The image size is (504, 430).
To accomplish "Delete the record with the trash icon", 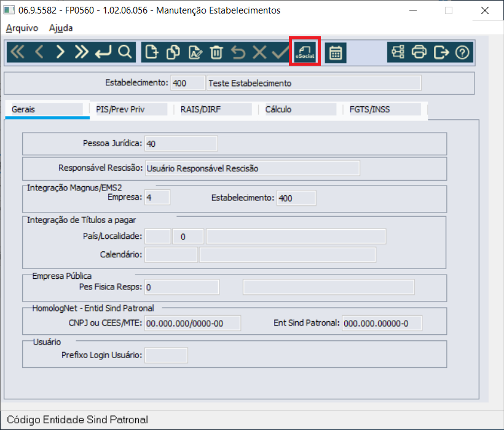I will click(x=216, y=52).
